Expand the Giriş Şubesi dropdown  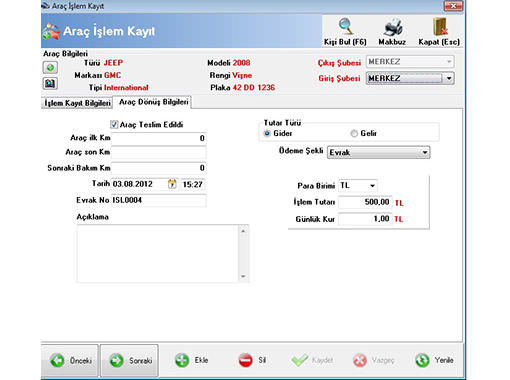449,79
